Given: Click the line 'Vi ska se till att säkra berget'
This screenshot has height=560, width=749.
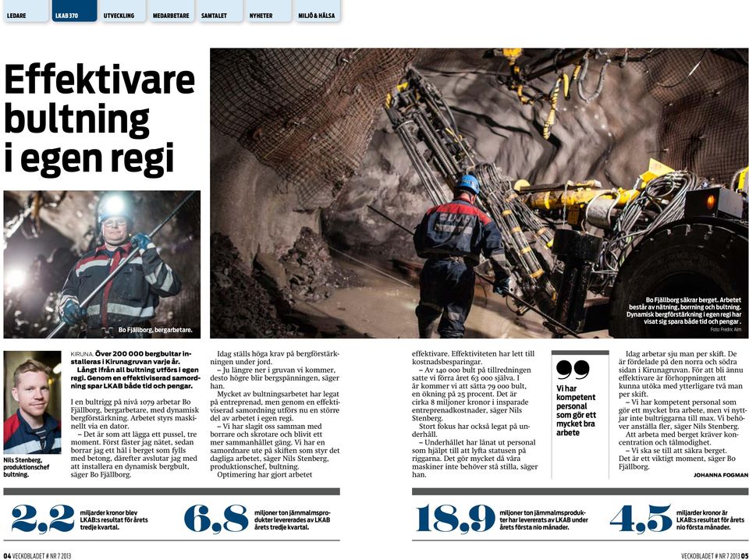Looking at the screenshot, I should [676, 451].
